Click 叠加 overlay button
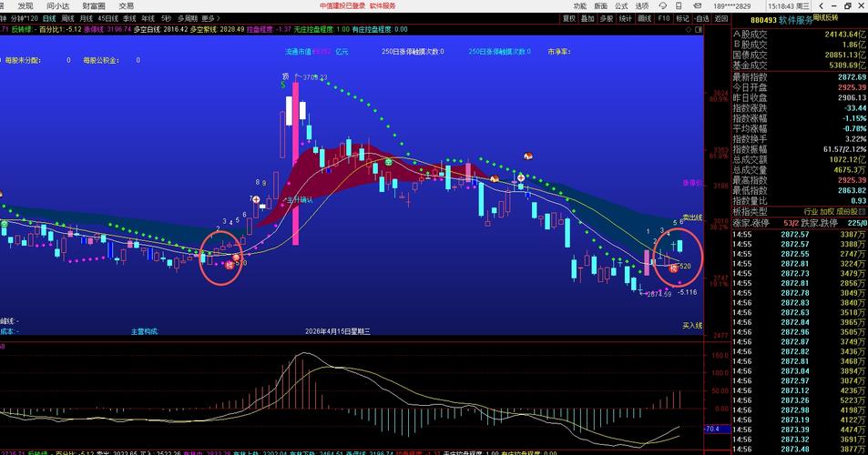 [x=587, y=18]
